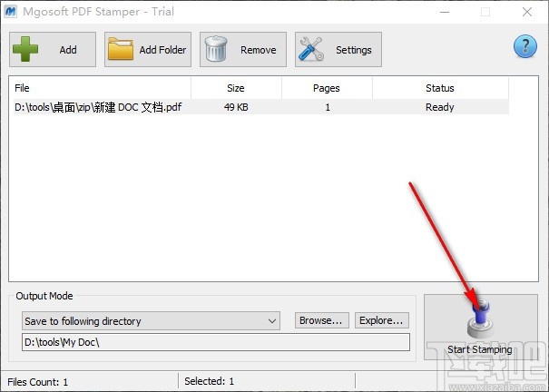Expand the Output Mode dropdown
Image resolution: width=549 pixels, height=392 pixels.
151,320
